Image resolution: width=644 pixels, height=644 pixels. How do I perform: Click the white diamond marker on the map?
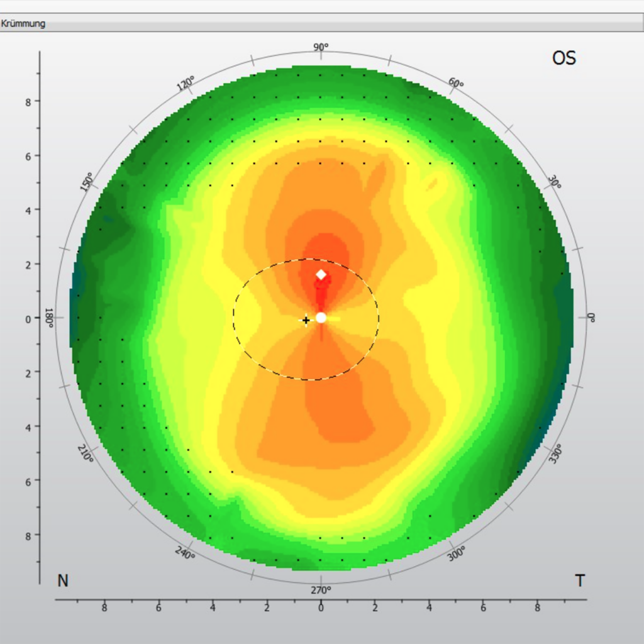(321, 274)
